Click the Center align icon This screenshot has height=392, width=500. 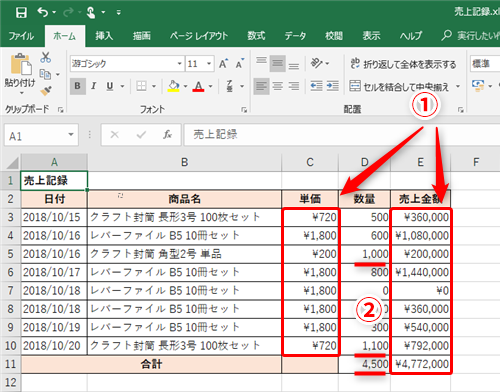coord(277,86)
